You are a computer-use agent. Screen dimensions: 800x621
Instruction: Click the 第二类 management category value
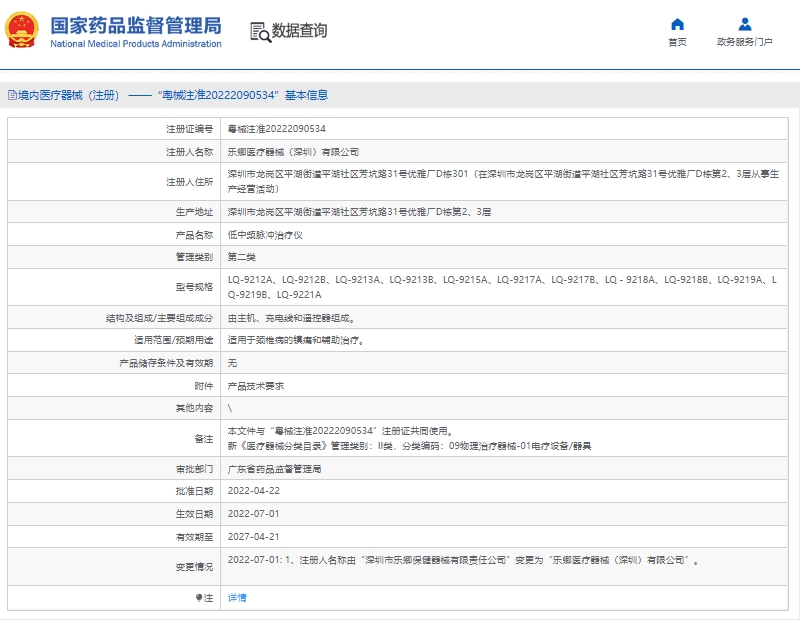coord(243,257)
